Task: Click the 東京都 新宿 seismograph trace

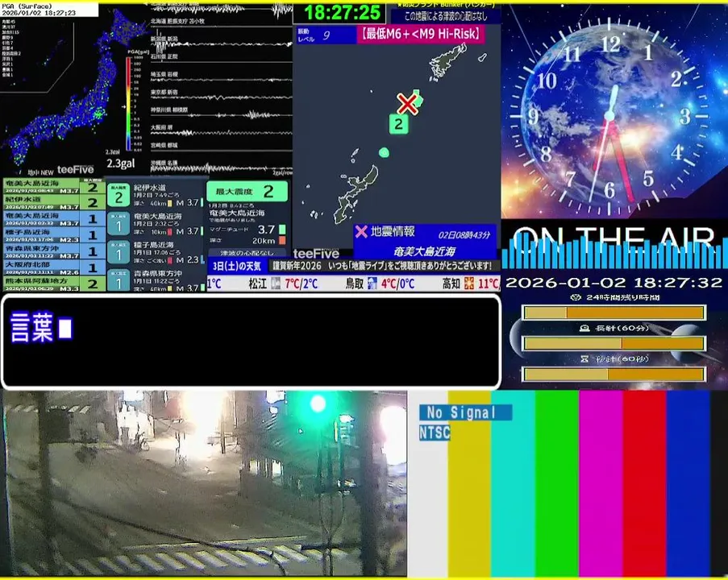Action: (222, 96)
